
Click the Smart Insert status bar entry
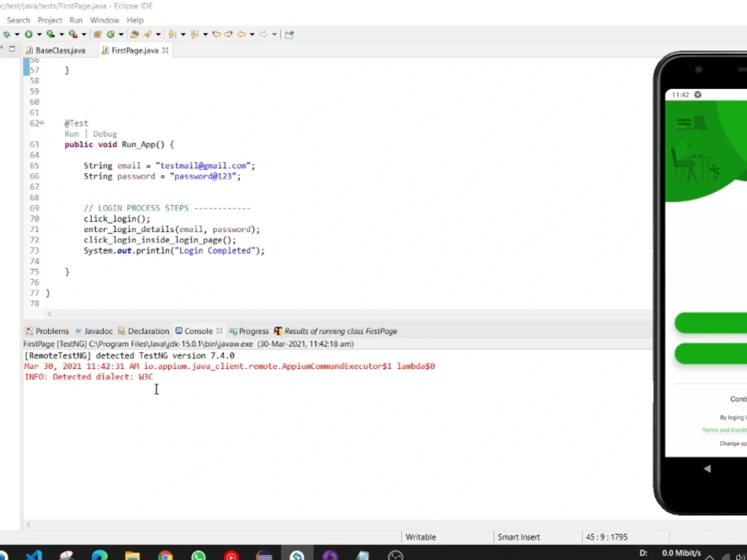[519, 537]
